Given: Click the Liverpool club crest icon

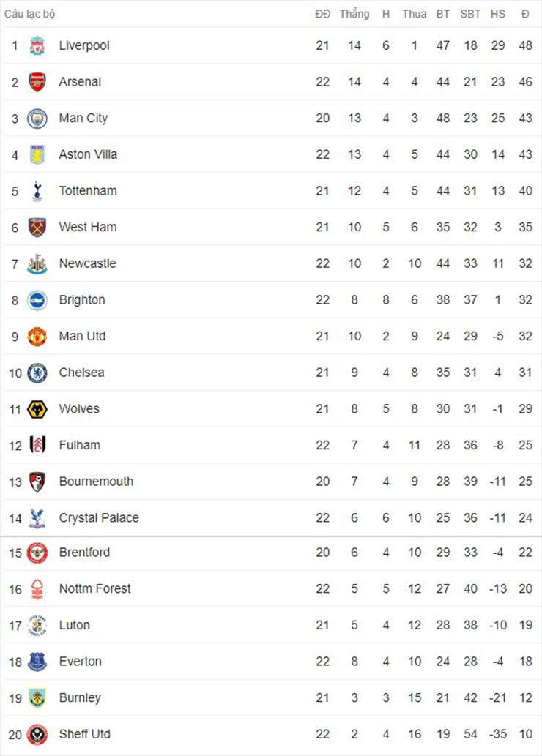Looking at the screenshot, I should click(37, 46).
